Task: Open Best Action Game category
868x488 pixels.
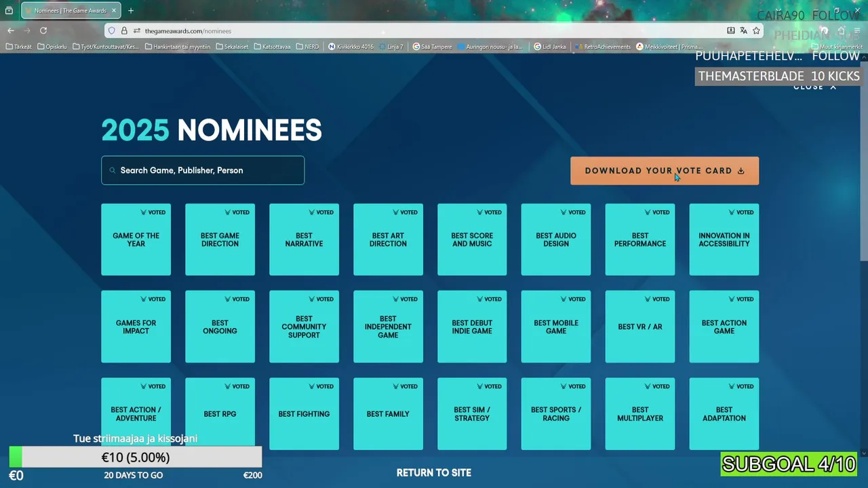Action: click(724, 327)
